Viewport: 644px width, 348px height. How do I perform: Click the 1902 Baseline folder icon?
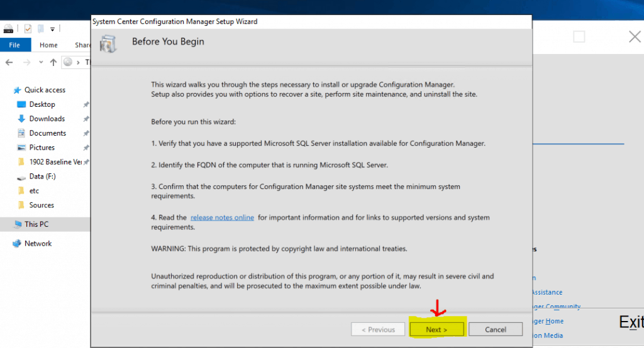(x=21, y=161)
